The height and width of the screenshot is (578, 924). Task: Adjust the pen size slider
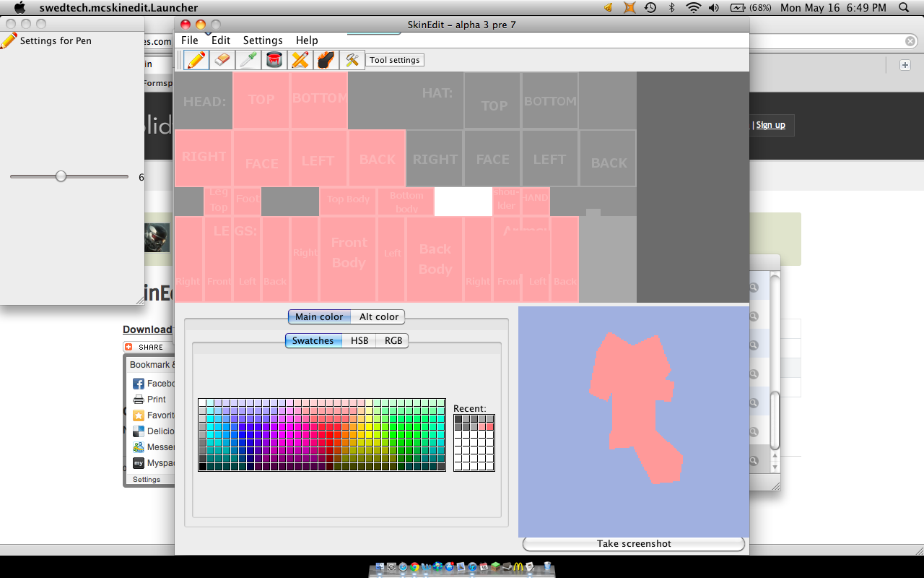61,176
